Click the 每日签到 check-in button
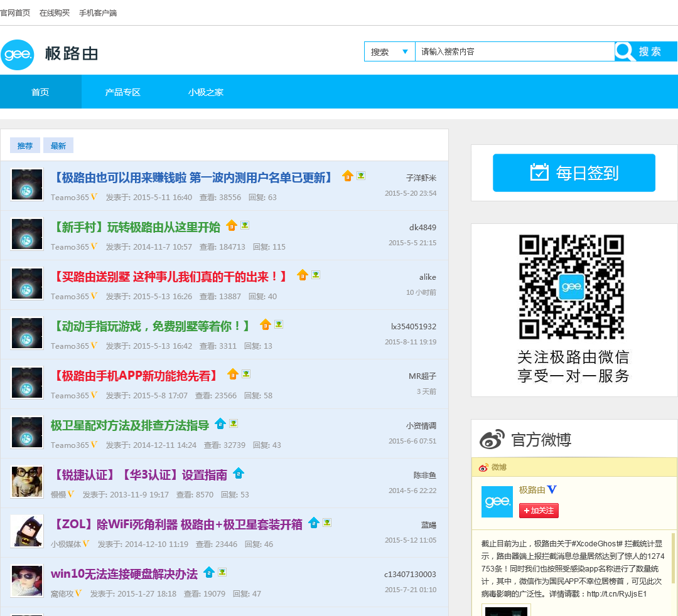Viewport: 678px width, 616px height. click(x=574, y=173)
